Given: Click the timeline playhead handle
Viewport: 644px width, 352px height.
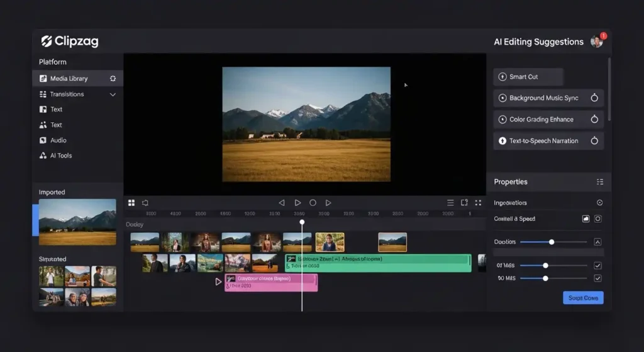Looking at the screenshot, I should [x=302, y=222].
